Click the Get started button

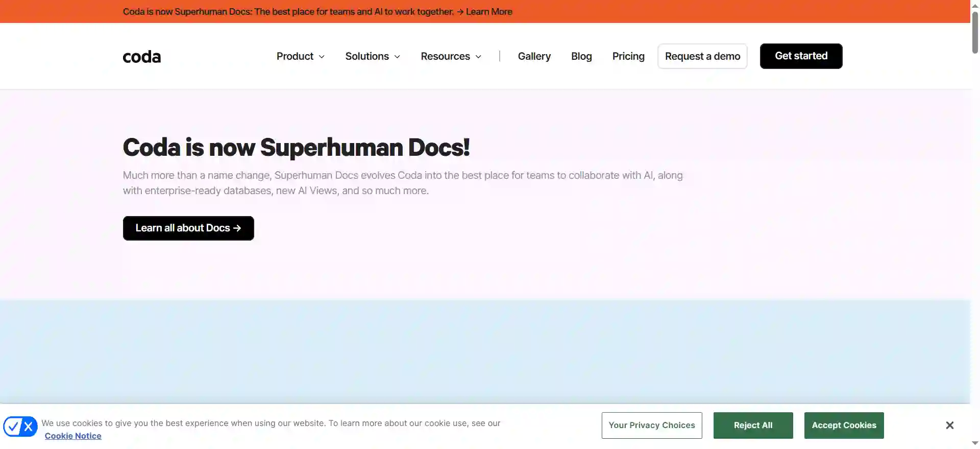pos(801,56)
